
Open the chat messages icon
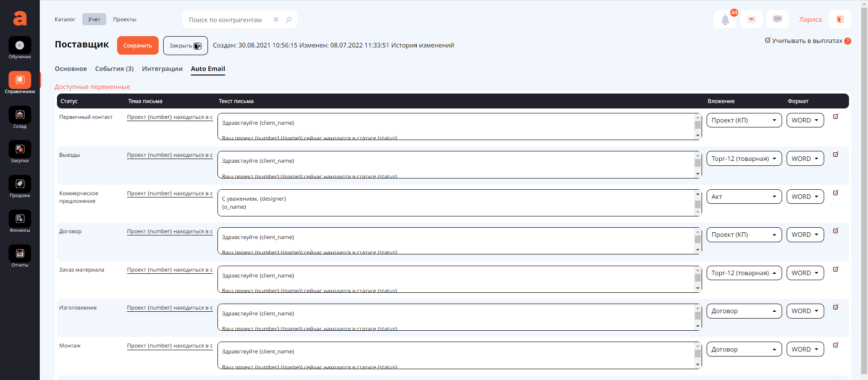pos(777,19)
